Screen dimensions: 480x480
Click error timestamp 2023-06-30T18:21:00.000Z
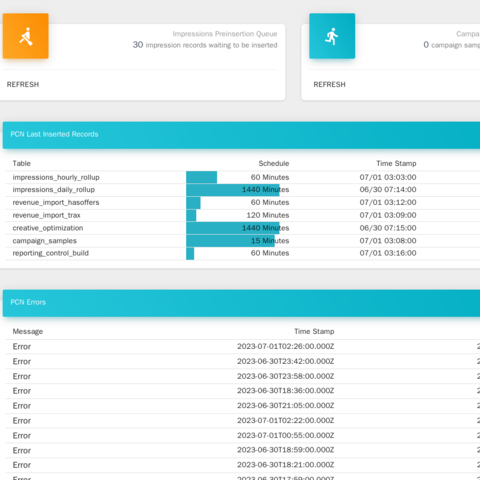pos(286,465)
